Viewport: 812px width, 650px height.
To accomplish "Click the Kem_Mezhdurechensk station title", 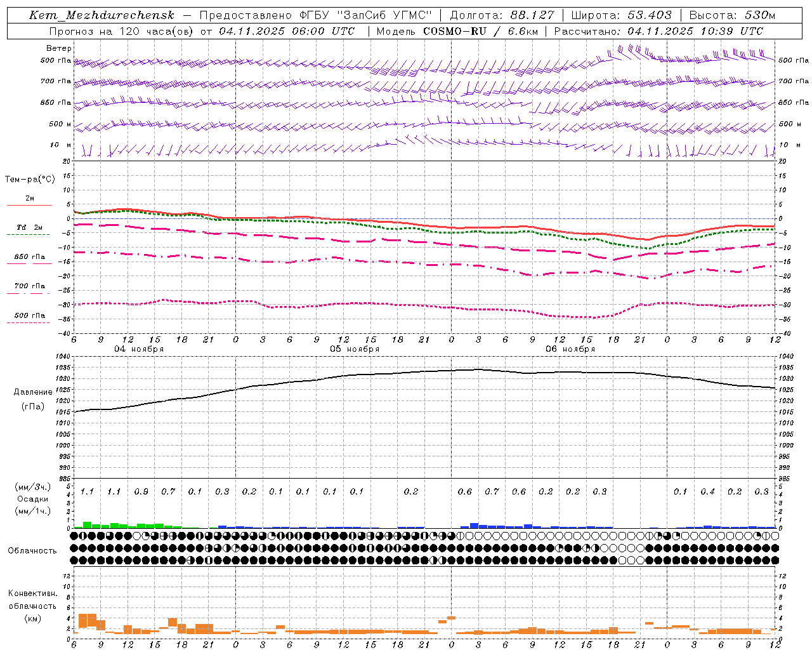I will (101, 15).
